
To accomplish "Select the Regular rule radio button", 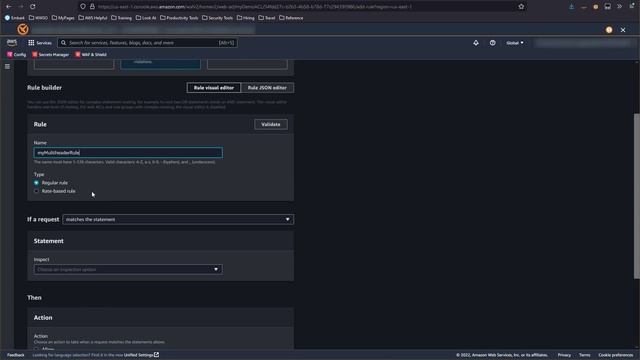I will tap(36, 183).
